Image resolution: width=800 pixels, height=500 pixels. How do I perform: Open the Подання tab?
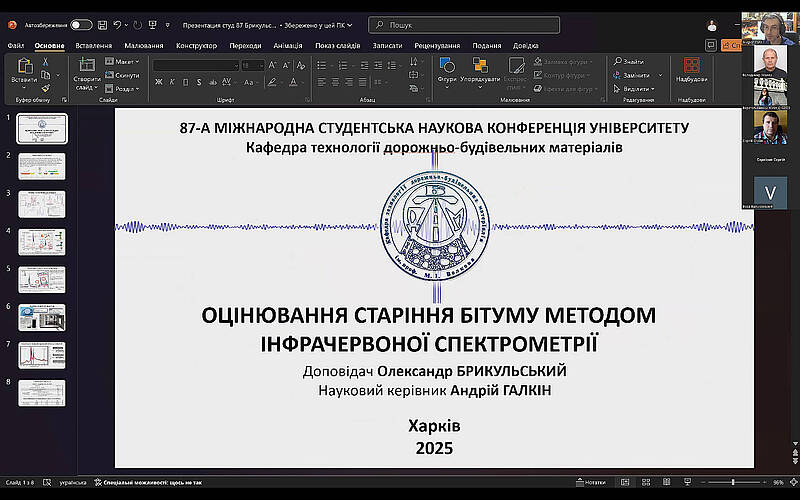click(487, 45)
